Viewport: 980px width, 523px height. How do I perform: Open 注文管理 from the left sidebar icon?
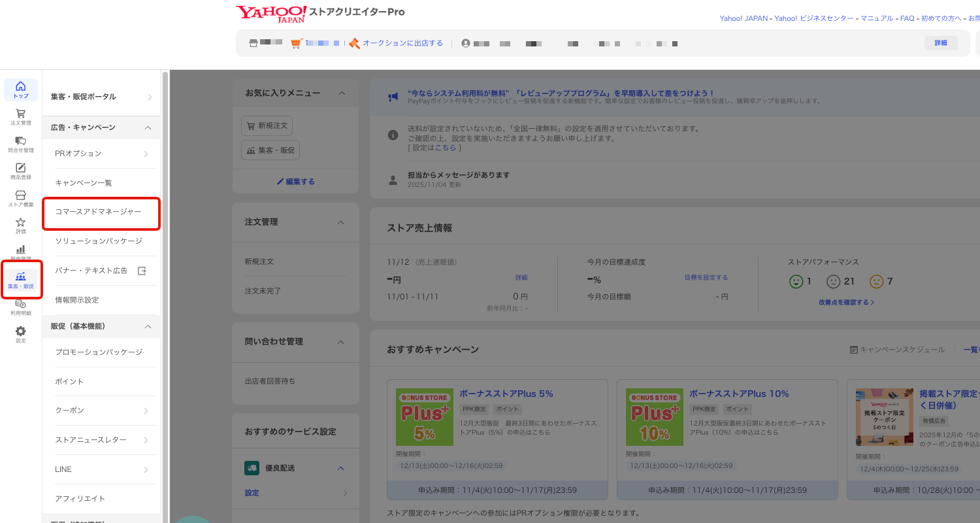20,116
